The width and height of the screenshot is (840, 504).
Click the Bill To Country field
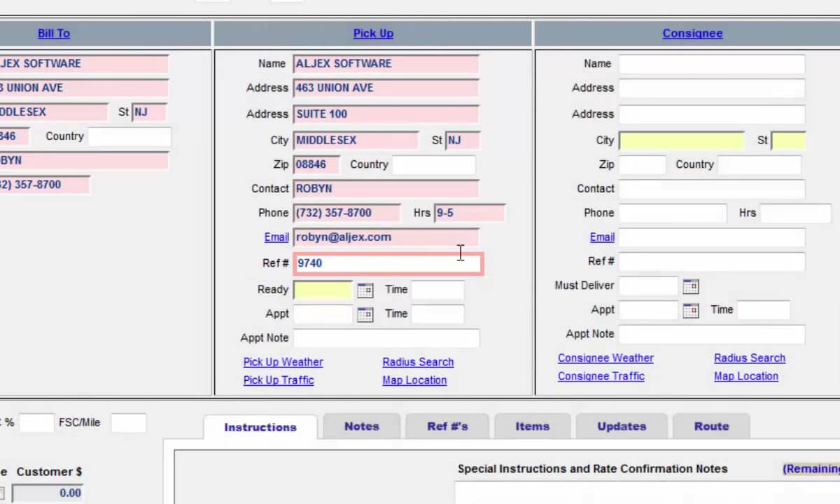click(129, 136)
